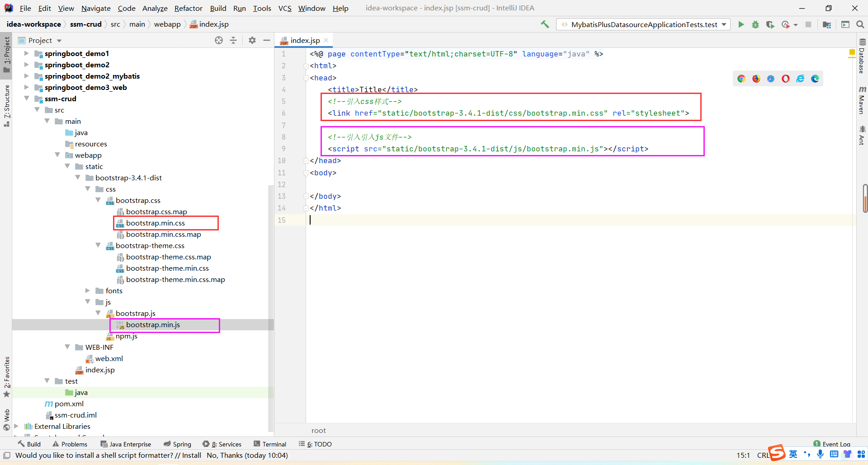Open Search Everywhere magnifier icon
868x465 pixels.
pos(860,24)
